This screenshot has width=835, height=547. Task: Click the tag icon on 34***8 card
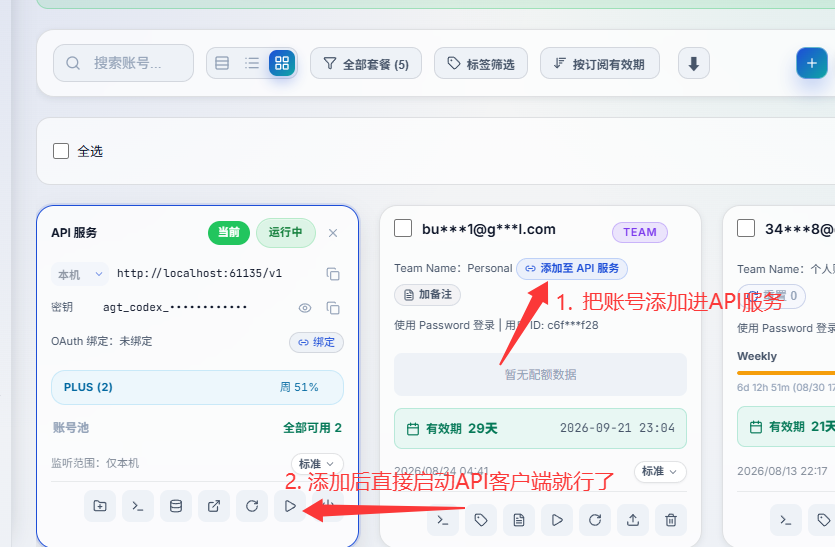[x=823, y=520]
